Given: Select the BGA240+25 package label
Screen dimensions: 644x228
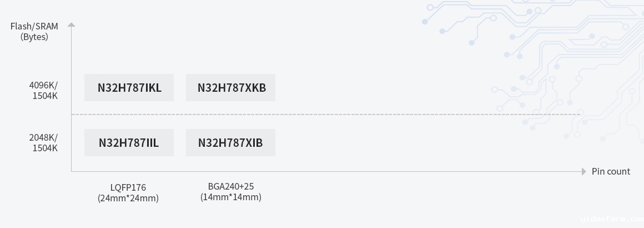Looking at the screenshot, I should 230,186.
